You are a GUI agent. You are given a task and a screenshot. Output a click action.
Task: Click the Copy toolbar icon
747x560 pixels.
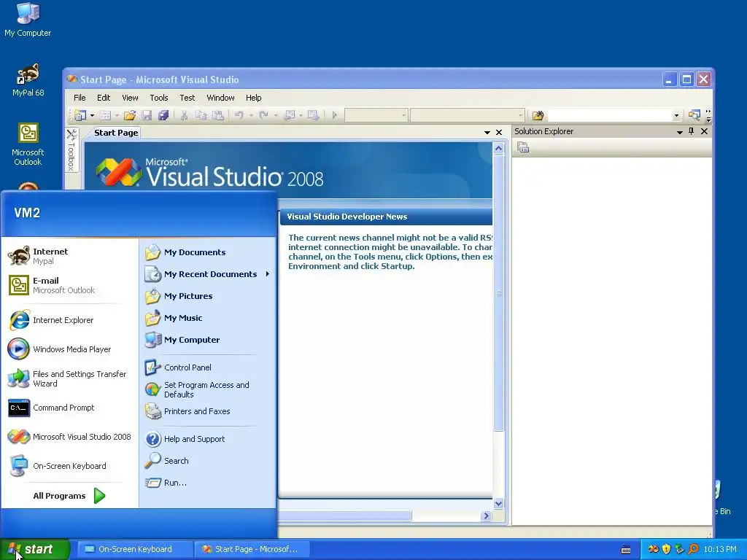pos(201,115)
